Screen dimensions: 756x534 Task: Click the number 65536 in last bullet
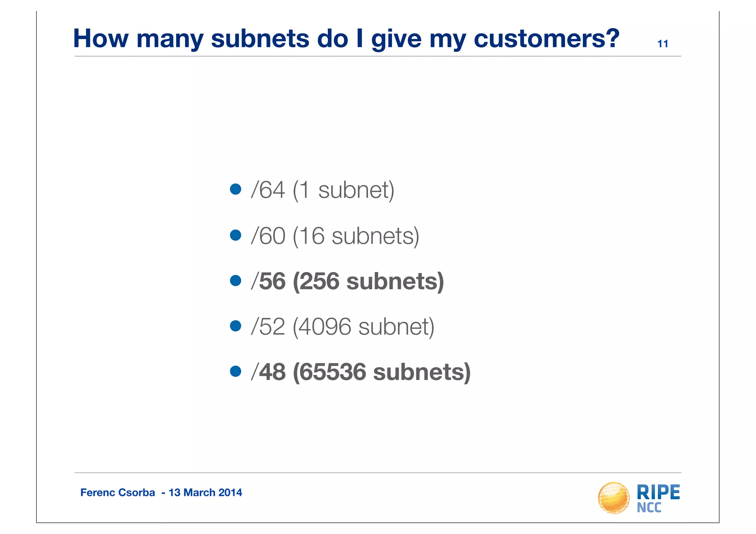(332, 372)
